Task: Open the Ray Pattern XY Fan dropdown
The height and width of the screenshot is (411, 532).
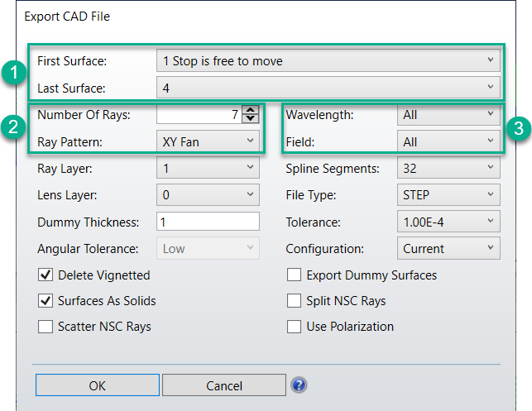Action: click(208, 141)
